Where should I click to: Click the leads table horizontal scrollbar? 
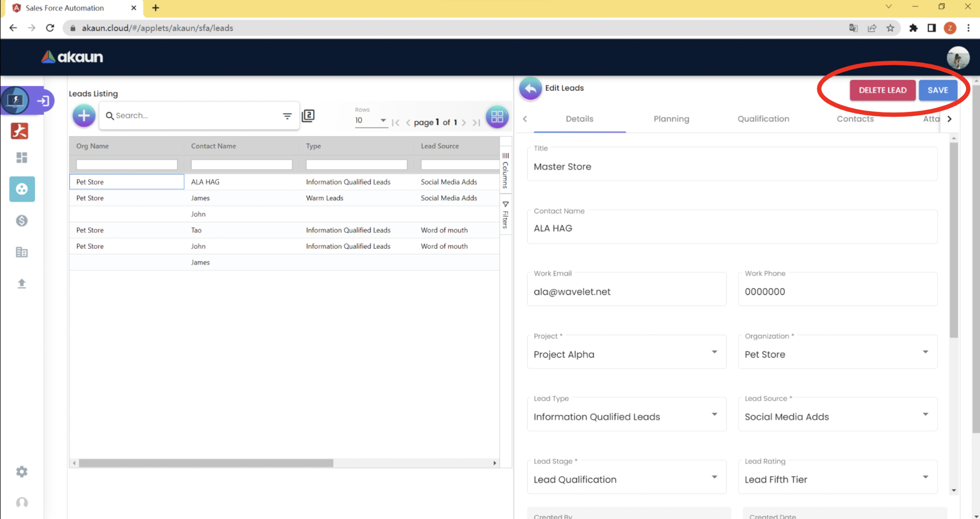(x=206, y=463)
